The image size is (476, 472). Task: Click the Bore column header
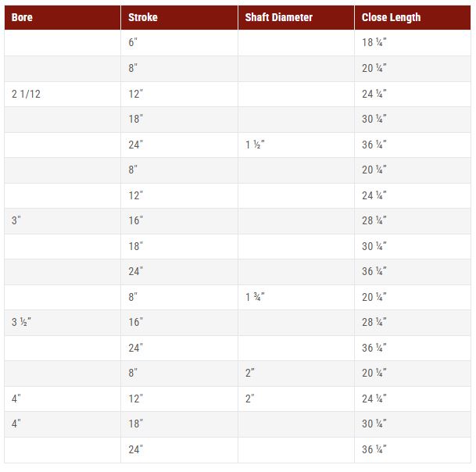23,17
